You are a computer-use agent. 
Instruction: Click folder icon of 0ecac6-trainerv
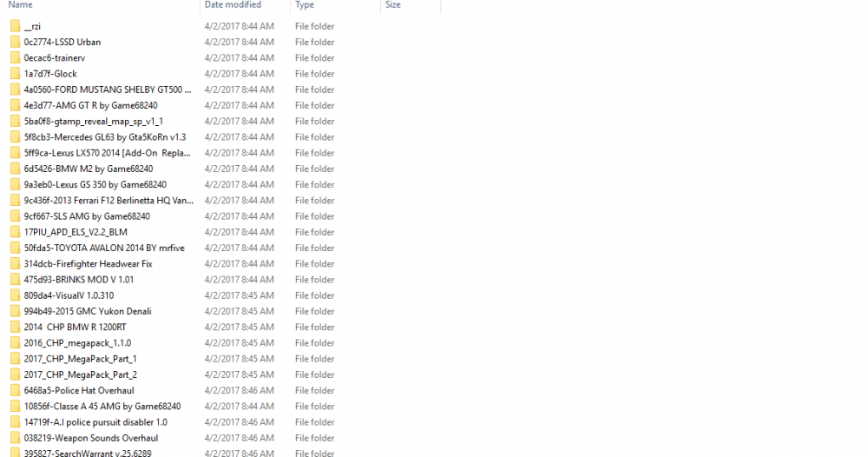coord(15,57)
